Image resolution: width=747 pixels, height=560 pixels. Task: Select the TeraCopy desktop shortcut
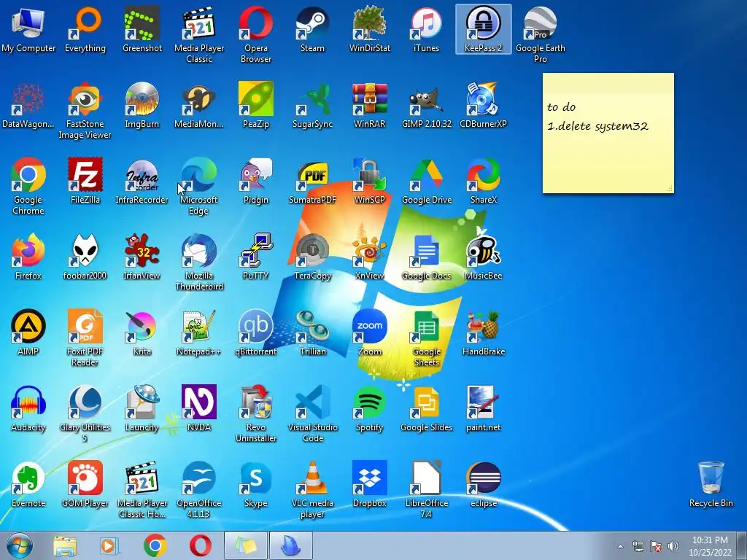click(x=312, y=257)
